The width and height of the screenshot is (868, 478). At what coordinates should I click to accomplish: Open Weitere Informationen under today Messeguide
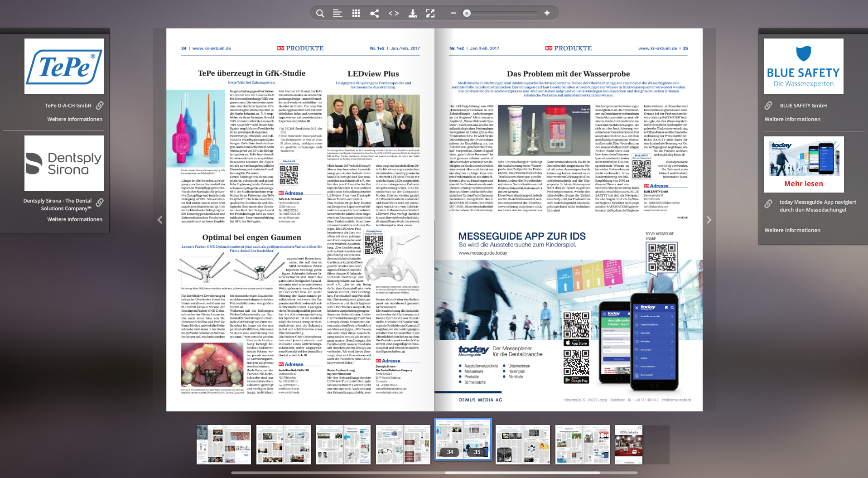[x=792, y=230]
